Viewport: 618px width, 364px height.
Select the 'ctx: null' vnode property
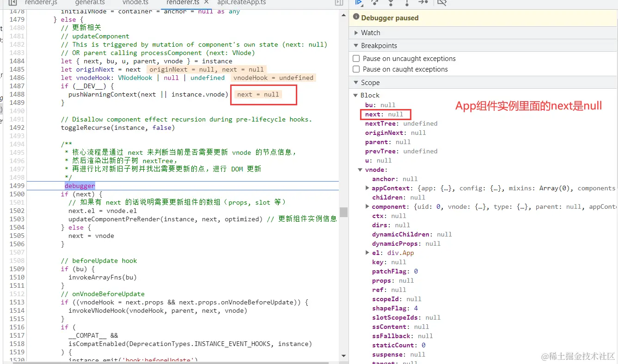pos(389,216)
